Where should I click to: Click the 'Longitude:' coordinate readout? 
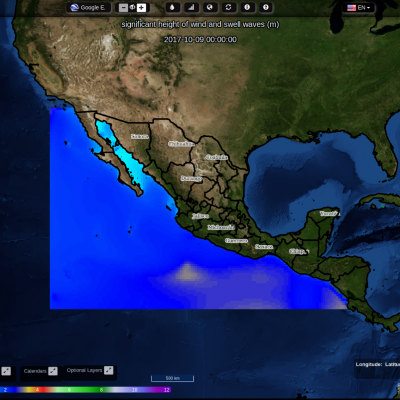[369, 364]
